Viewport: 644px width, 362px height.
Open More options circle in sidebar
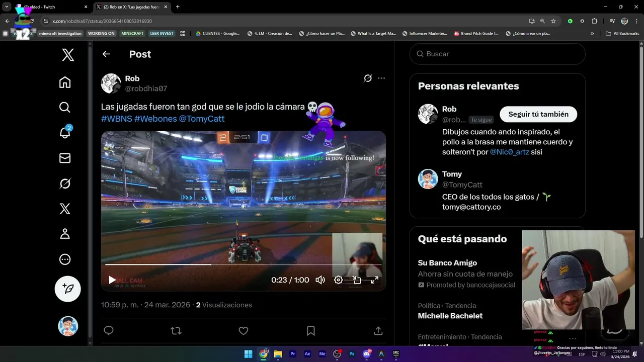pyautogui.click(x=65, y=259)
